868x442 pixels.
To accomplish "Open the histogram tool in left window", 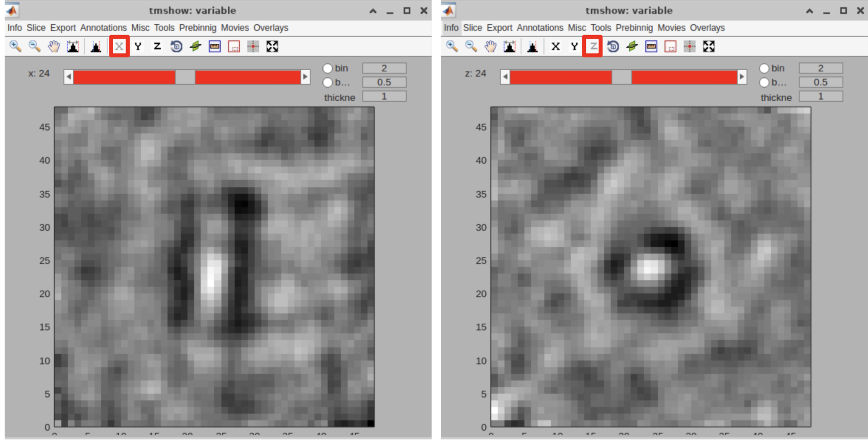I will pos(96,46).
